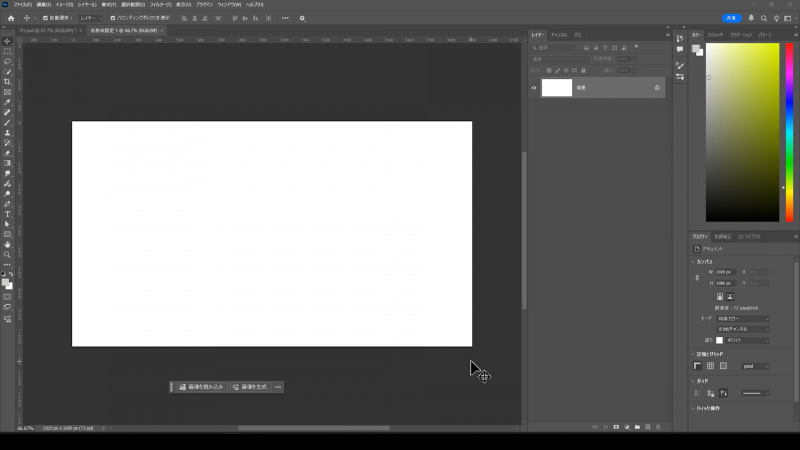This screenshot has width=800, height=450.
Task: Collapse the カンバス section
Action: [693, 262]
